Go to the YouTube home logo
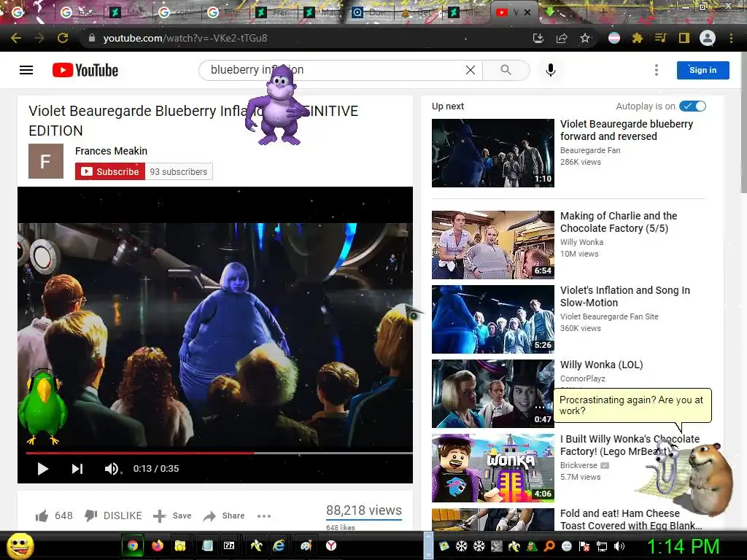This screenshot has width=747, height=560. pyautogui.click(x=85, y=70)
